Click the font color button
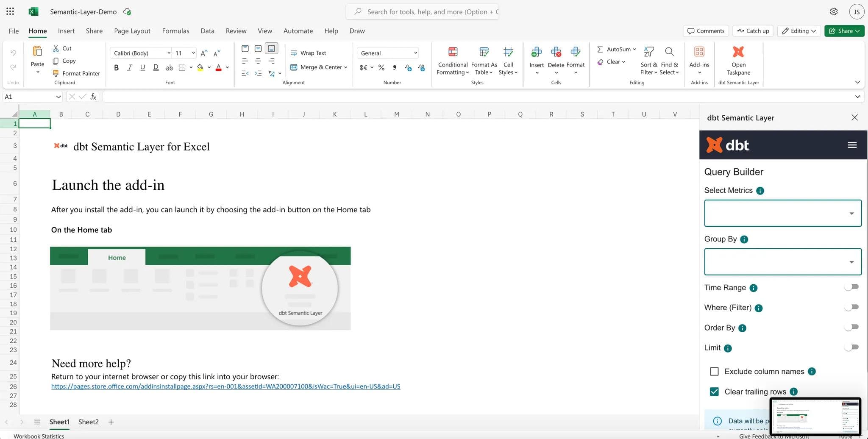Screen dimensions: 868x439 coord(219,67)
